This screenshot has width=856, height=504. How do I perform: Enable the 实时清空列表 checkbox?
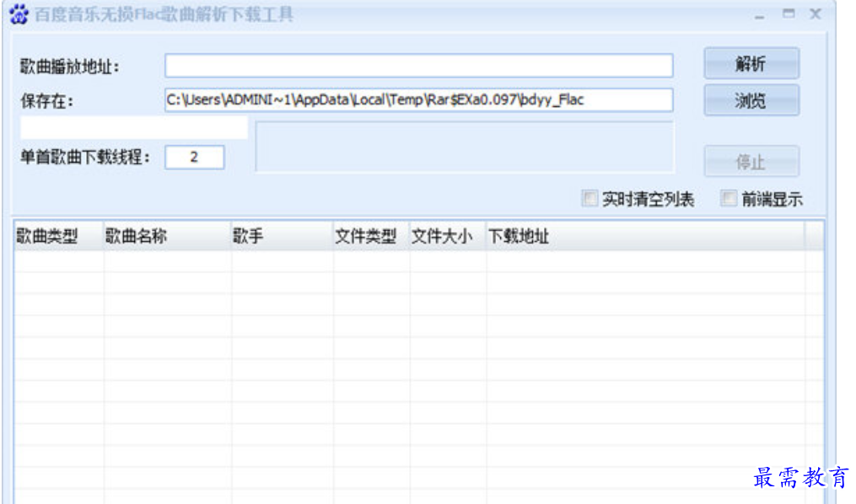590,198
